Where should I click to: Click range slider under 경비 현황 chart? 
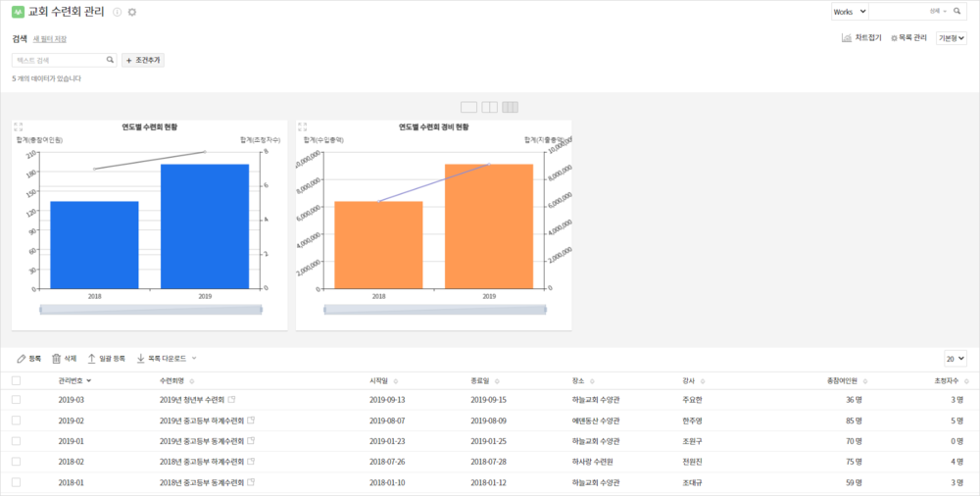[435, 310]
